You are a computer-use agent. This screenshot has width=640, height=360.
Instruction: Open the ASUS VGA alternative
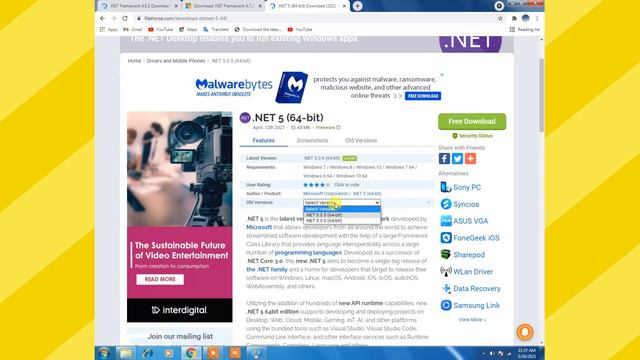click(464, 221)
